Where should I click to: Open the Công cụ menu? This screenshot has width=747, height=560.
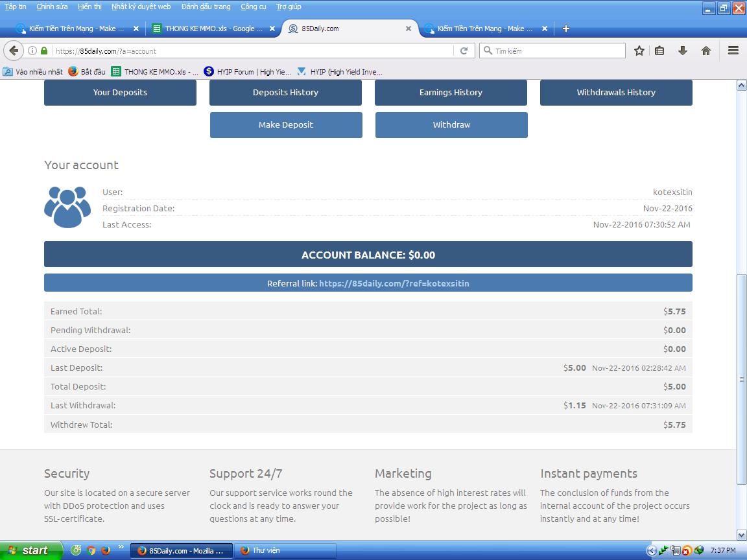(x=254, y=6)
